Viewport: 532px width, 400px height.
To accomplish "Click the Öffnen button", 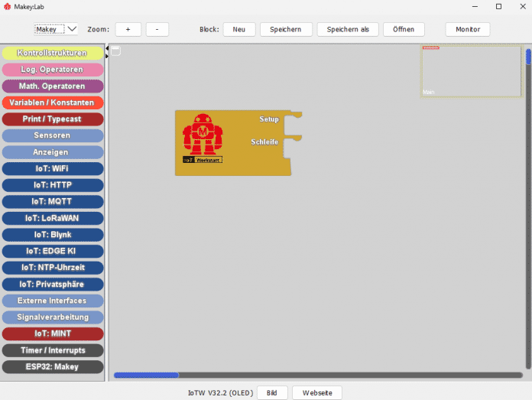I will (x=404, y=29).
